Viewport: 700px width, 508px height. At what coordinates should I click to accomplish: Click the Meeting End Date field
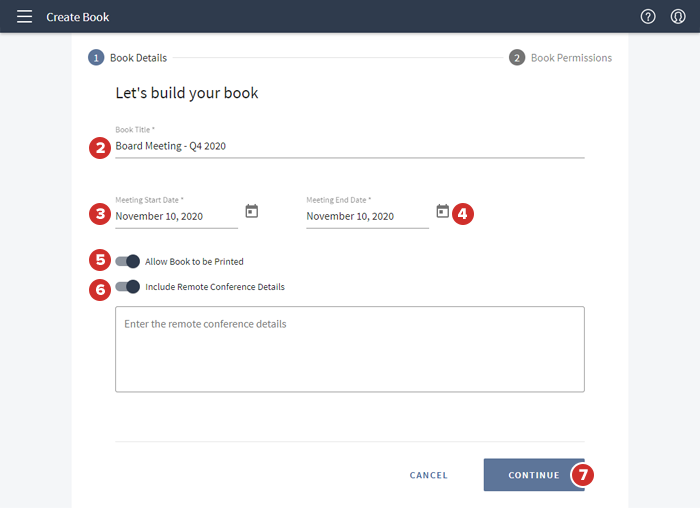pos(366,216)
